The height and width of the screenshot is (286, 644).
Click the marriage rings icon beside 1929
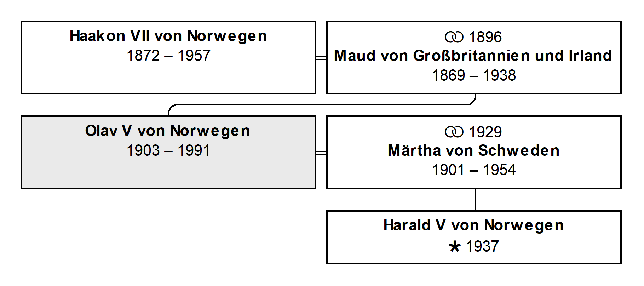tap(454, 132)
